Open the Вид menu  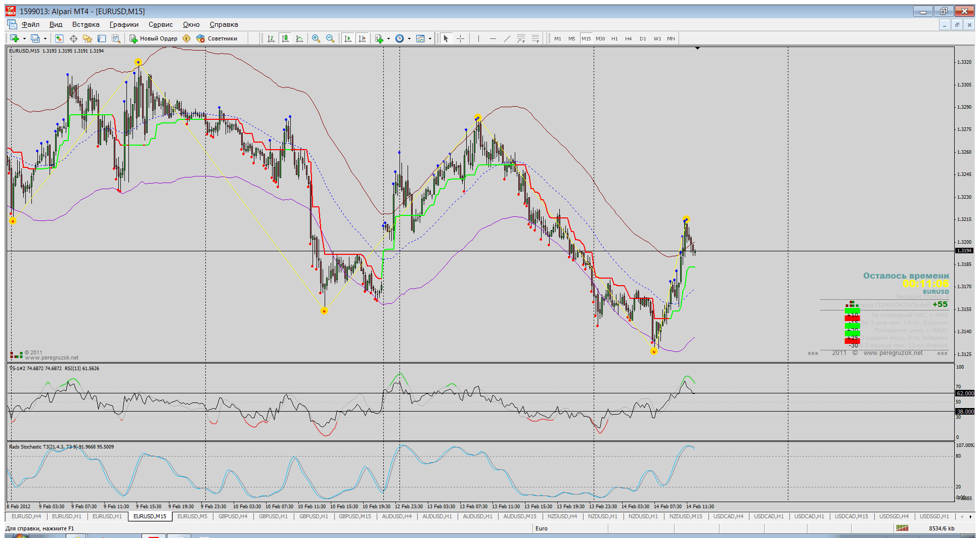[56, 24]
